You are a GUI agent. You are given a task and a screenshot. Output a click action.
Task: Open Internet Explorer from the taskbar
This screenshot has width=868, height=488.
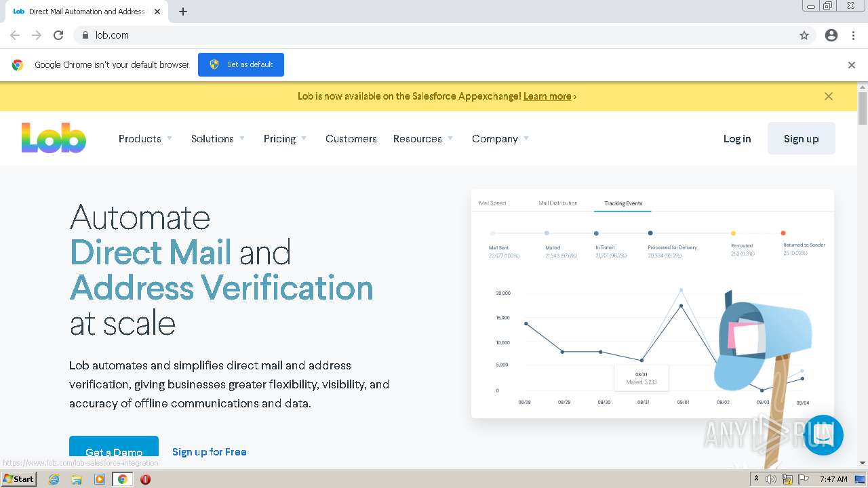point(54,479)
